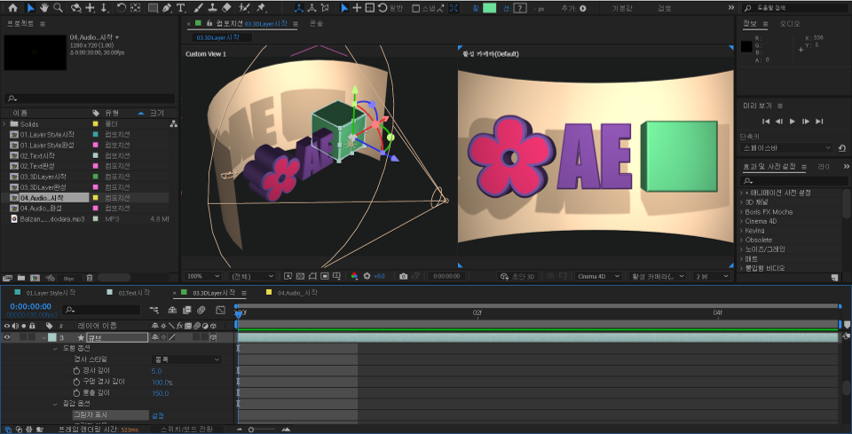Viewport: 852px width, 434px height.
Task: Select the Rectangle shape tool
Action: click(x=153, y=8)
